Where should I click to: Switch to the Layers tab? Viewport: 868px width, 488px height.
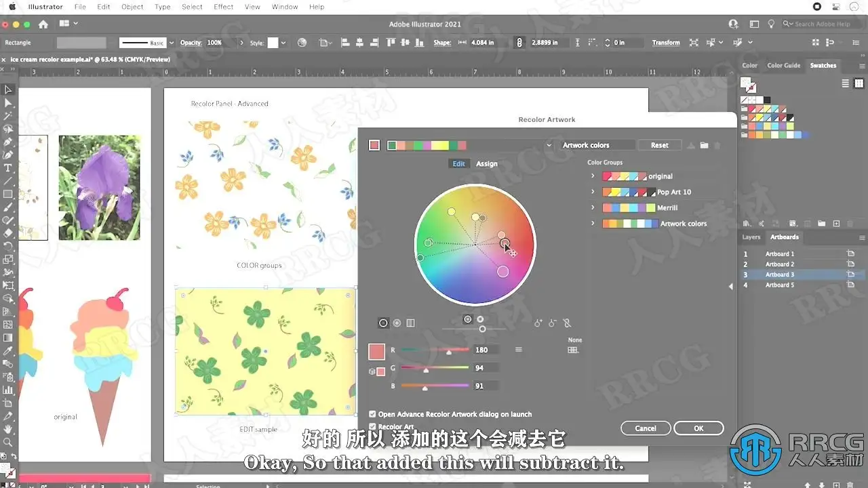pos(751,237)
